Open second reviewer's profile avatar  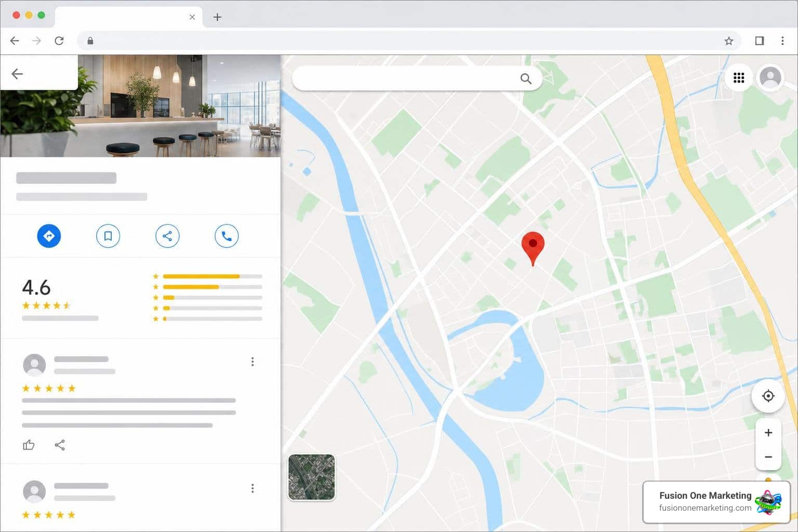click(x=34, y=491)
